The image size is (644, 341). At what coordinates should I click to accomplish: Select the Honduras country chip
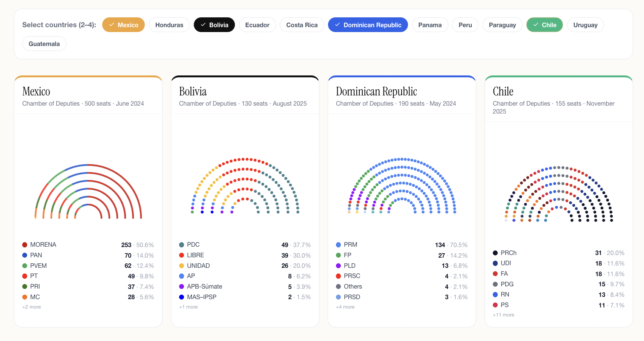coord(169,25)
